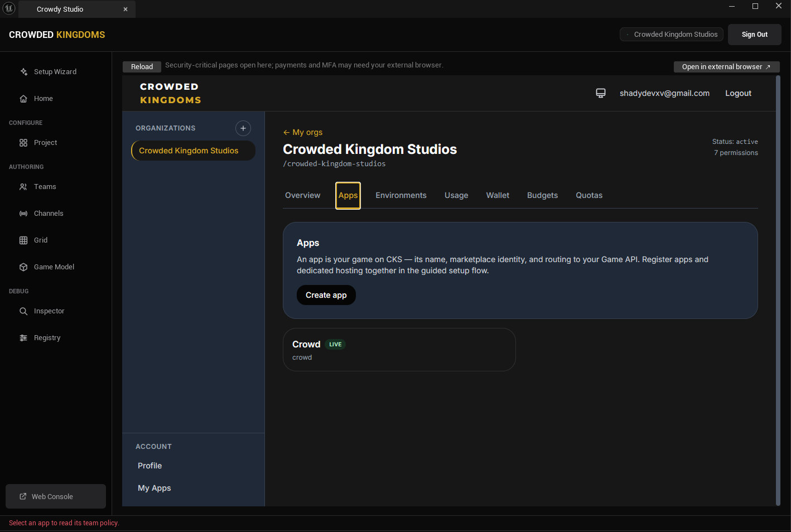791x532 pixels.
Task: Click the embedded page vertical scrollbar
Action: coord(778,290)
